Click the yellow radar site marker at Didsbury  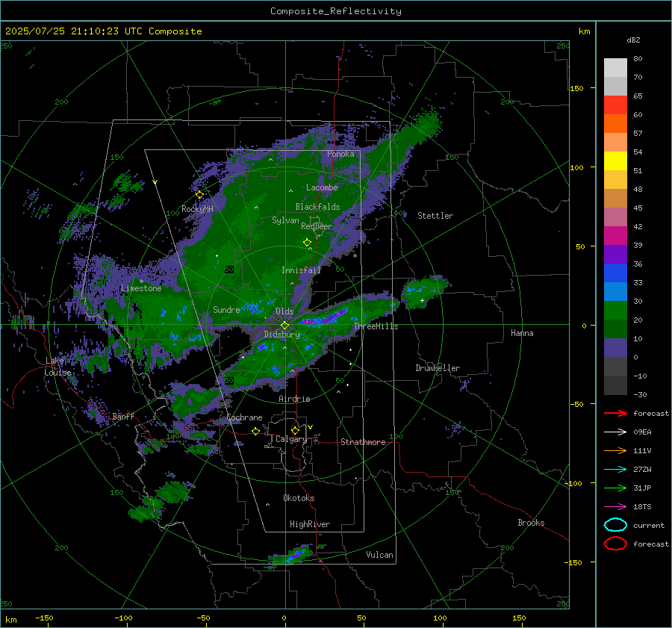[285, 326]
